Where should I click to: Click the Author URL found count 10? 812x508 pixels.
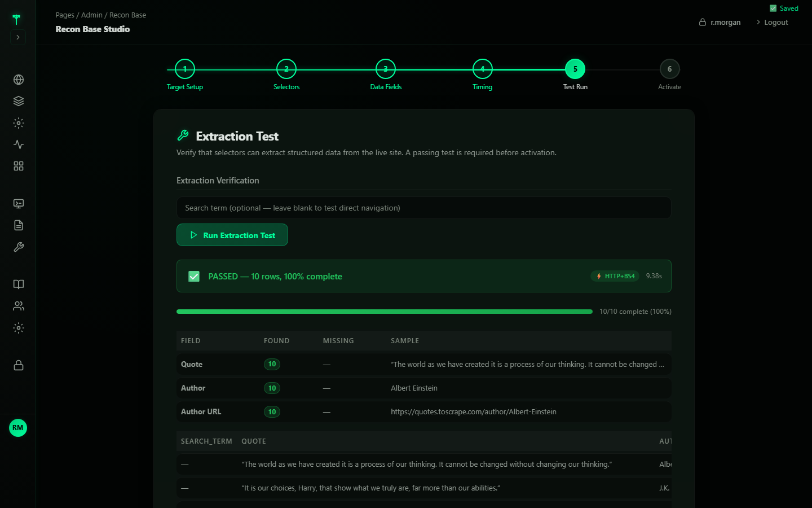272,411
